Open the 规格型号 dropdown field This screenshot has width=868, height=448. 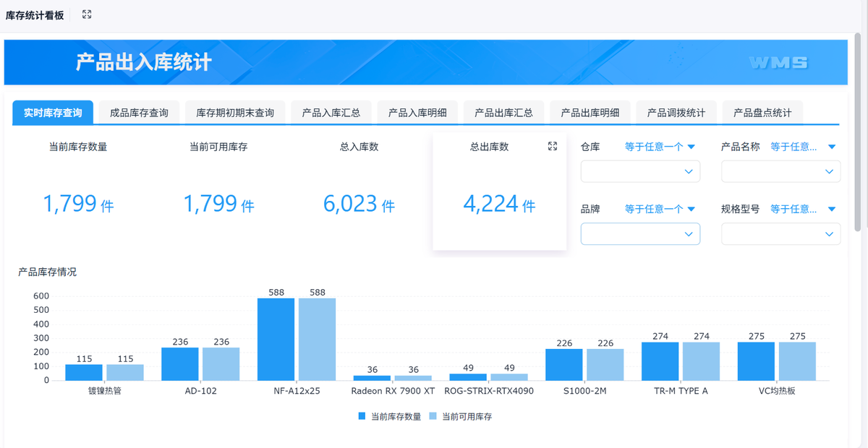pos(780,234)
